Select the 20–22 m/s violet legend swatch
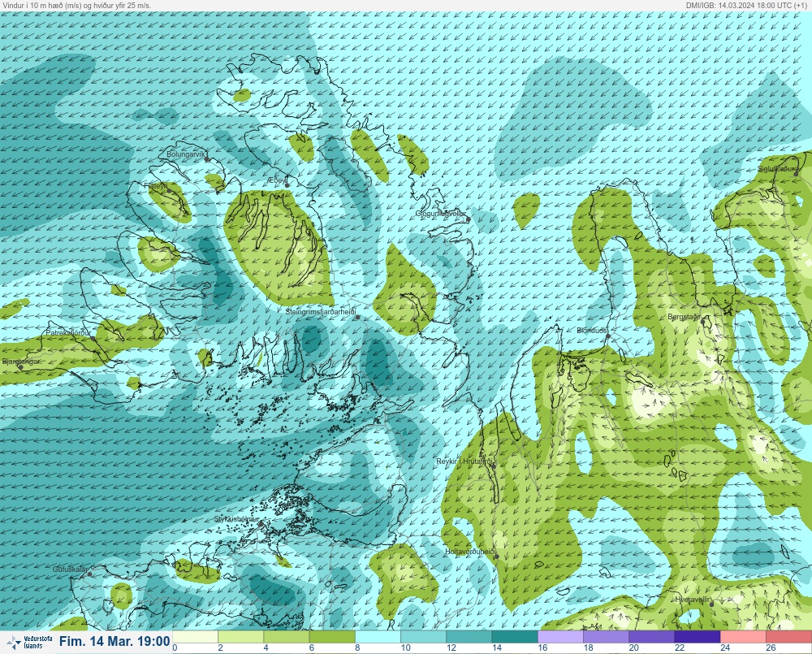812x654 pixels. (652, 636)
